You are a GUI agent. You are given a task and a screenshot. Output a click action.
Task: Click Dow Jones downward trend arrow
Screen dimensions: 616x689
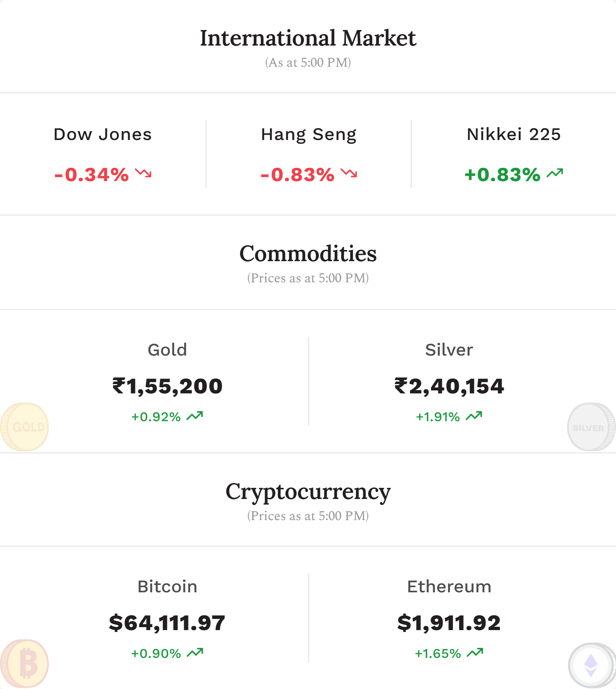point(143,173)
